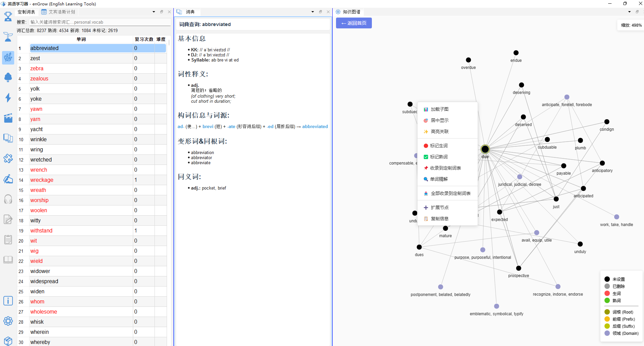Image resolution: width=644 pixels, height=346 pixels.
Task: Open the clipboard sidebar icon
Action: click(x=8, y=240)
